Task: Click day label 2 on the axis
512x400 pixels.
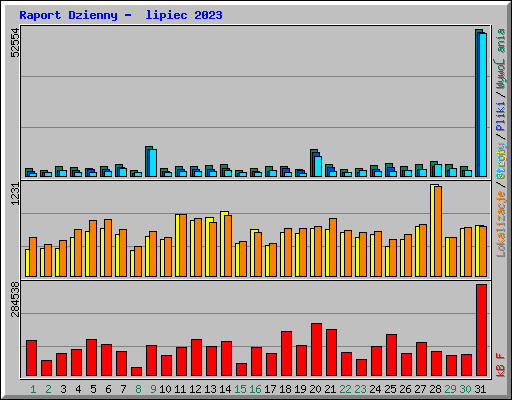Action: point(48,389)
